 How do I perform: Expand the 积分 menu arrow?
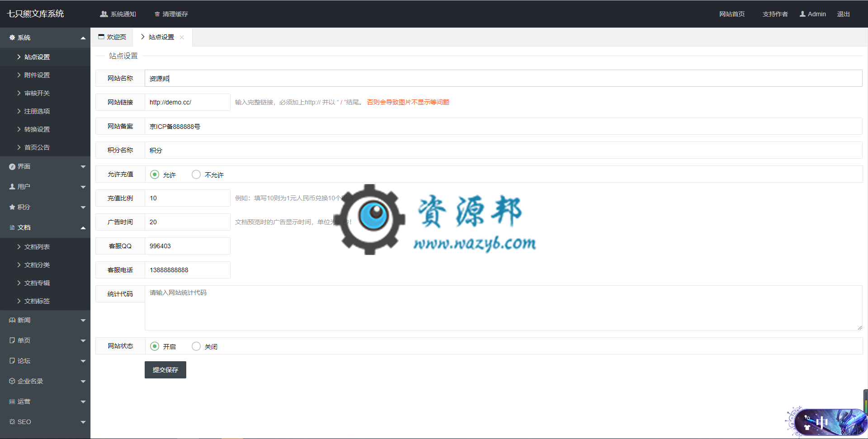[x=83, y=208]
